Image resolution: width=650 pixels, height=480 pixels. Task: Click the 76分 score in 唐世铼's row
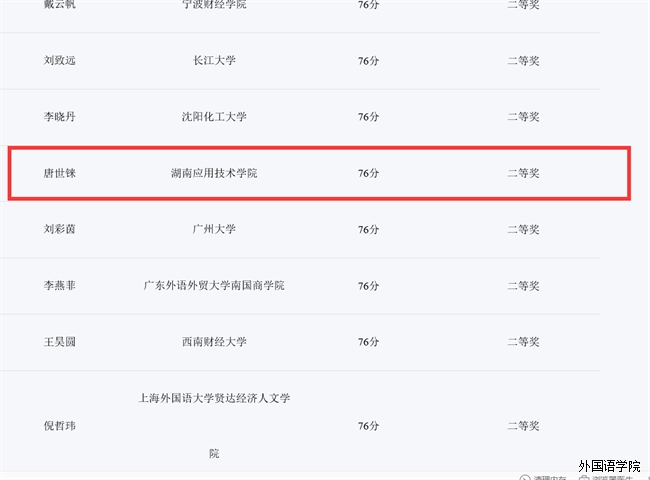coord(368,173)
